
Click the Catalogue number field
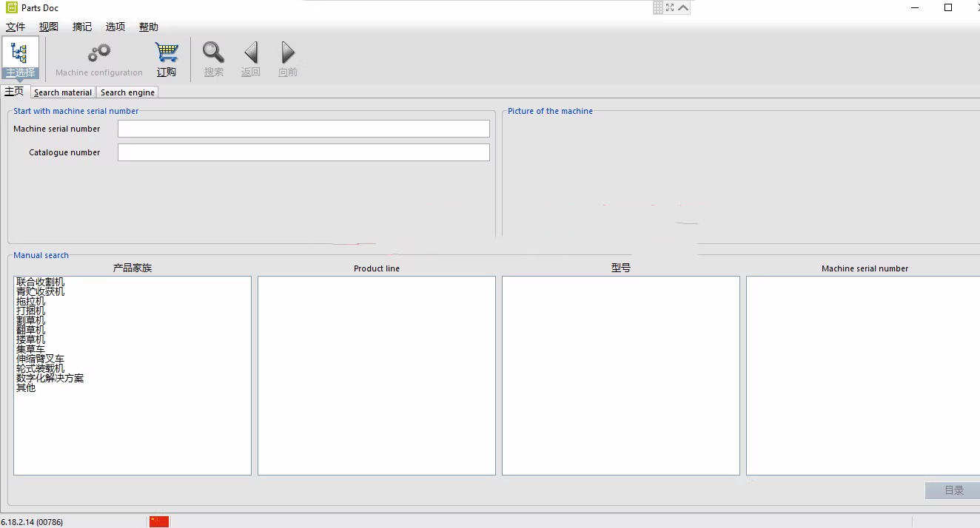click(x=303, y=152)
